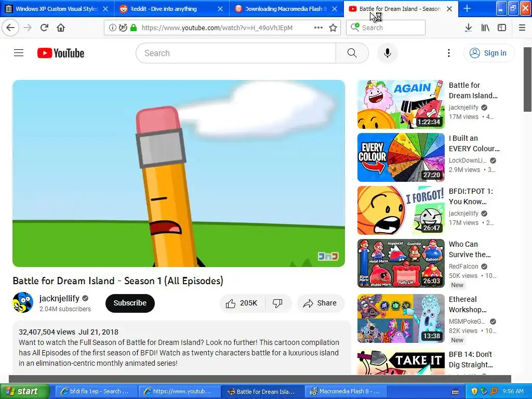The image size is (532, 399).
Task: Dislike the video with thumbs down
Action: tap(278, 303)
